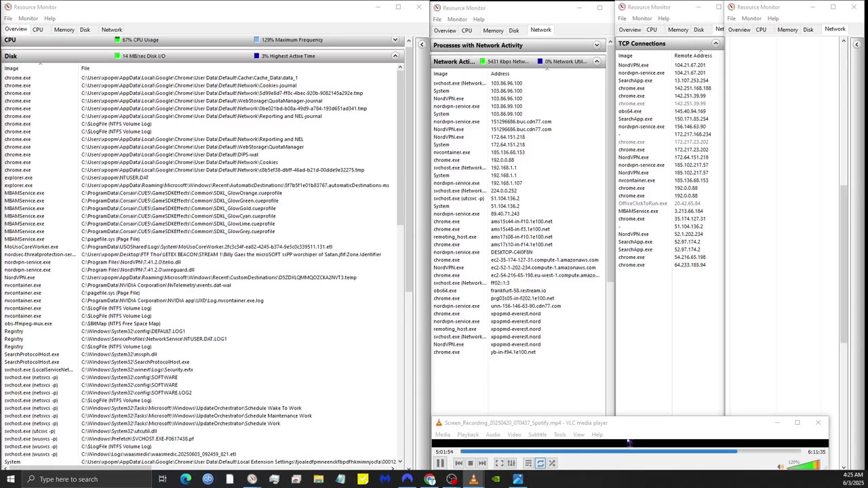Open Help menu in left Resource Monitor

pyautogui.click(x=50, y=18)
